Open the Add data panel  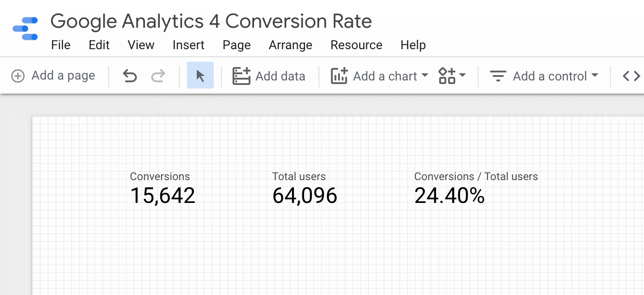click(268, 76)
